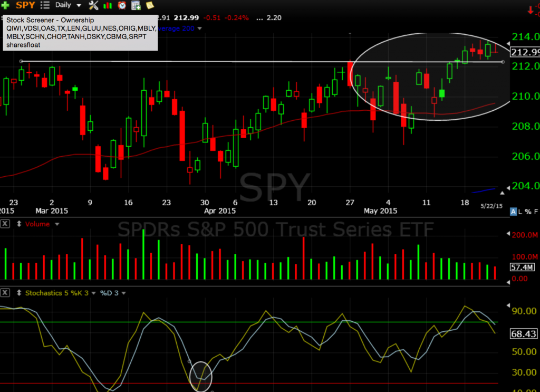The image size is (540, 392).
Task: Click the bar chart indicators icon
Action: (108, 5)
